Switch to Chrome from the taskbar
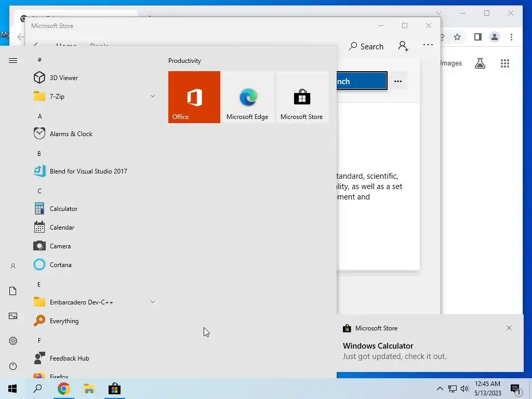This screenshot has width=532, height=399. [63, 389]
